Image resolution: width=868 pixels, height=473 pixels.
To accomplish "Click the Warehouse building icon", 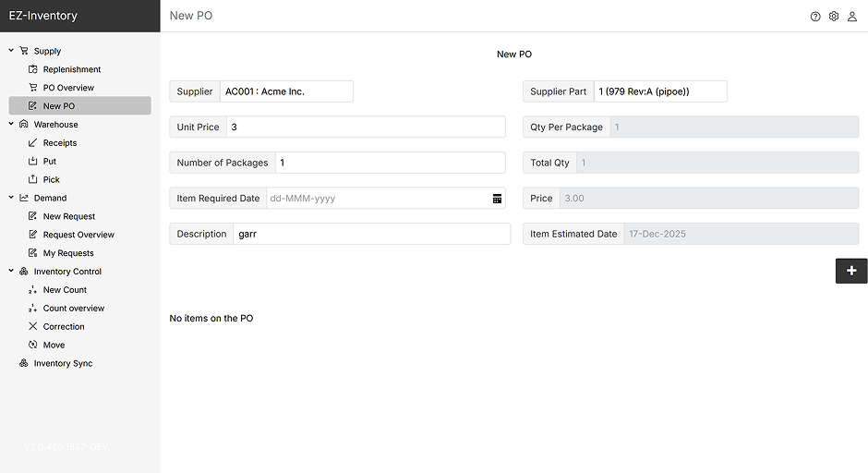I will tap(24, 124).
